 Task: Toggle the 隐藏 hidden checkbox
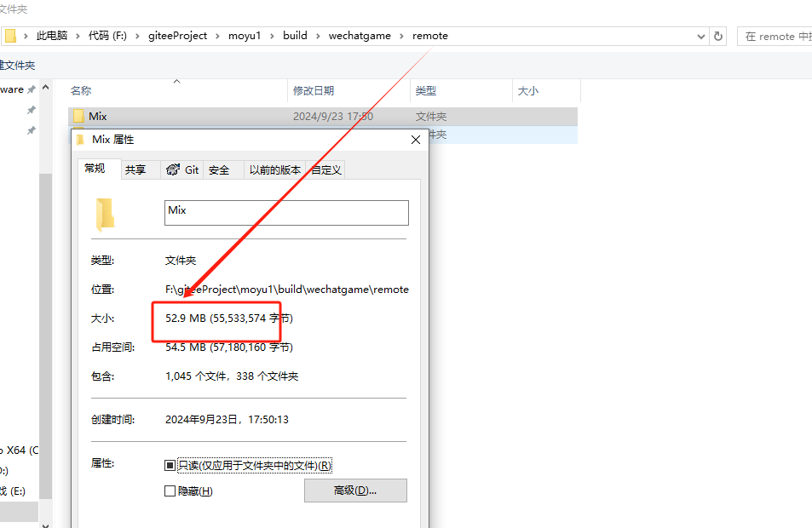pyautogui.click(x=170, y=491)
